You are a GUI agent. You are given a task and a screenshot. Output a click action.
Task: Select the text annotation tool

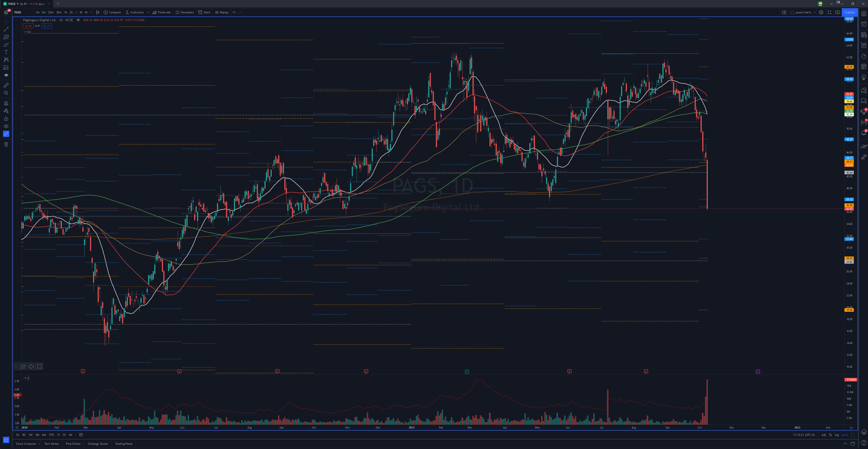coord(6,52)
